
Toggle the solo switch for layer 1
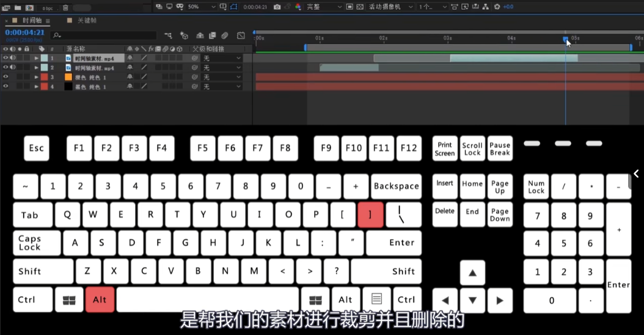click(x=20, y=58)
